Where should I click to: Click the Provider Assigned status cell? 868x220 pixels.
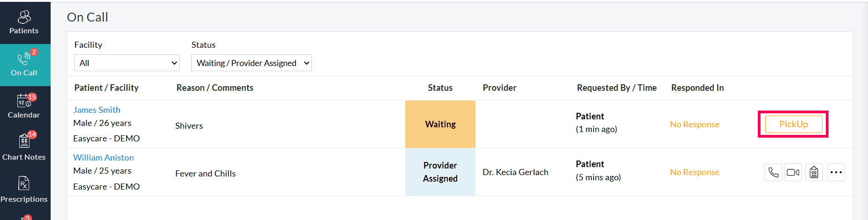440,172
